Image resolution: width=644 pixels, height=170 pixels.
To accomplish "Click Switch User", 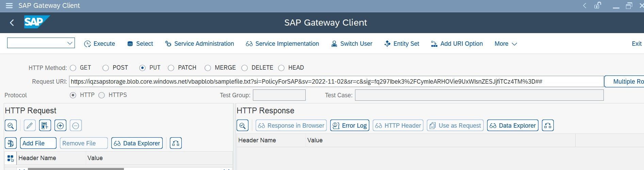I will (x=352, y=44).
